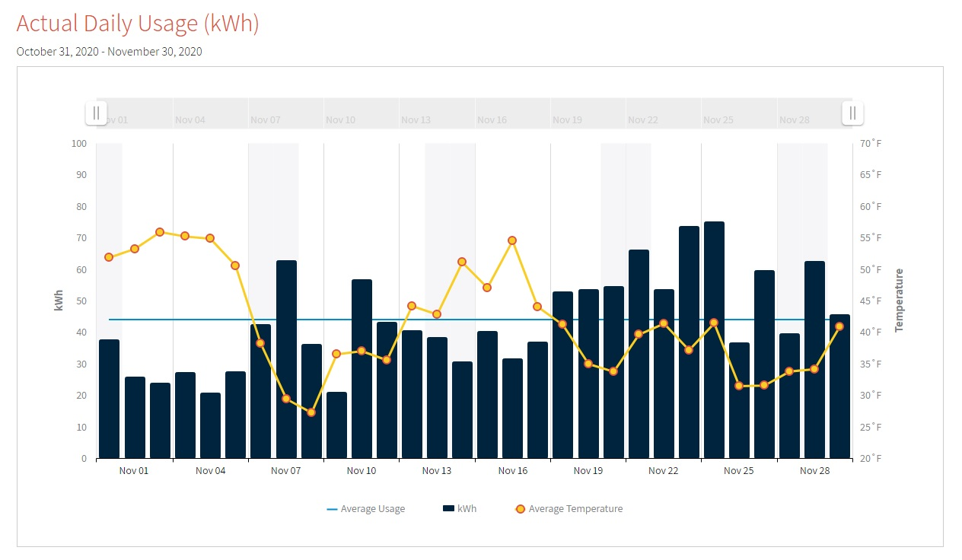Click the Nov 19 x-axis label
Image resolution: width=962 pixels, height=560 pixels.
click(x=588, y=471)
